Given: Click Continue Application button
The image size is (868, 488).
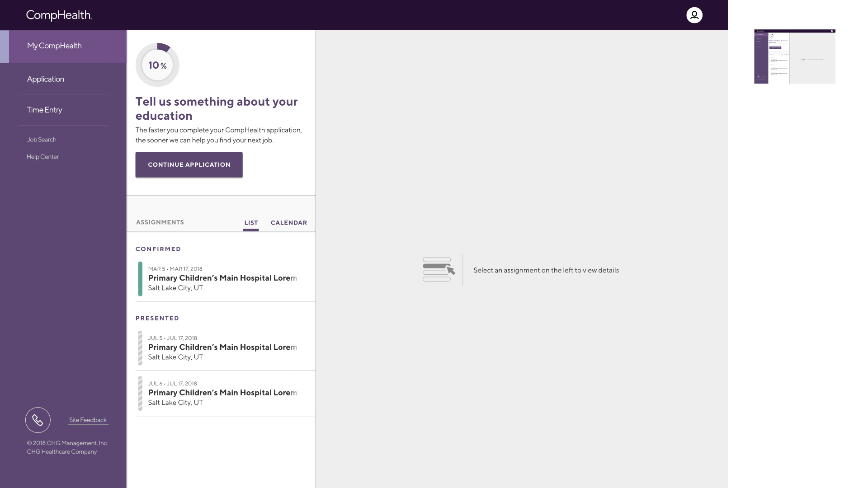Looking at the screenshot, I should click(189, 165).
